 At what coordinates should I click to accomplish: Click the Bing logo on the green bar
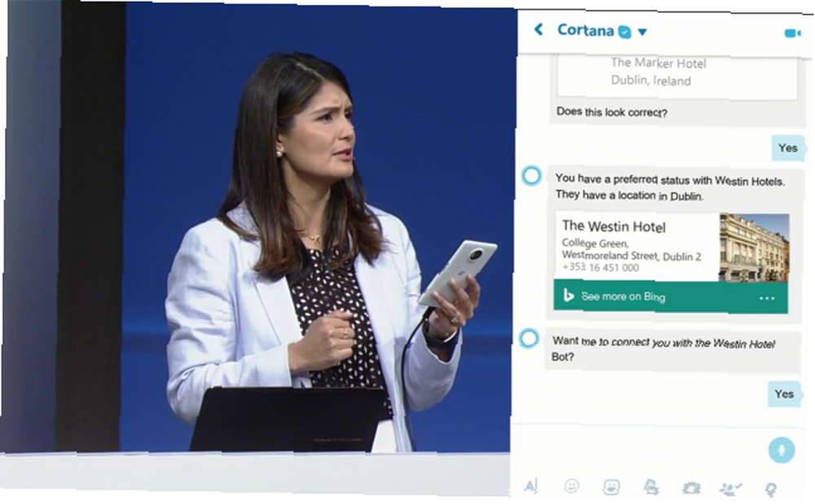pyautogui.click(x=568, y=296)
